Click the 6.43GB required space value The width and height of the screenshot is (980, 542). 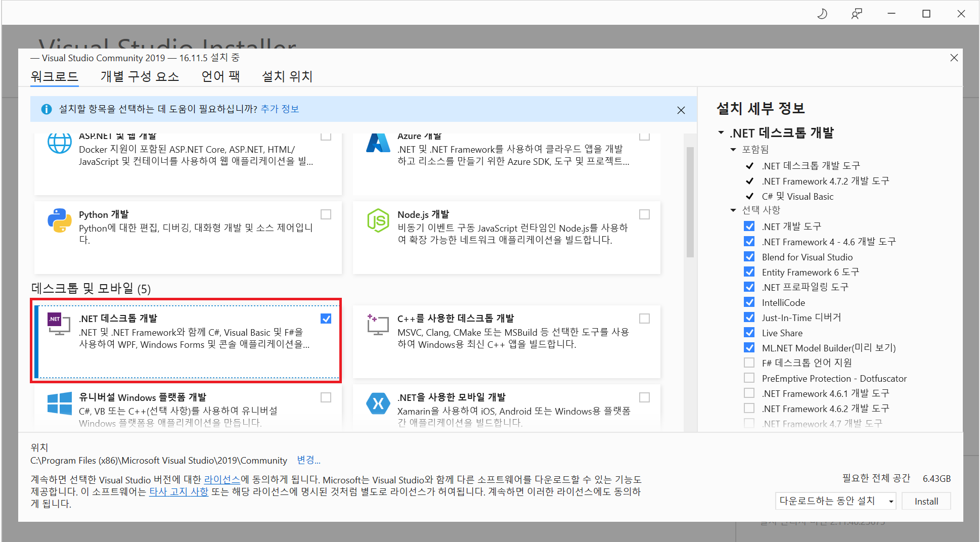click(937, 478)
